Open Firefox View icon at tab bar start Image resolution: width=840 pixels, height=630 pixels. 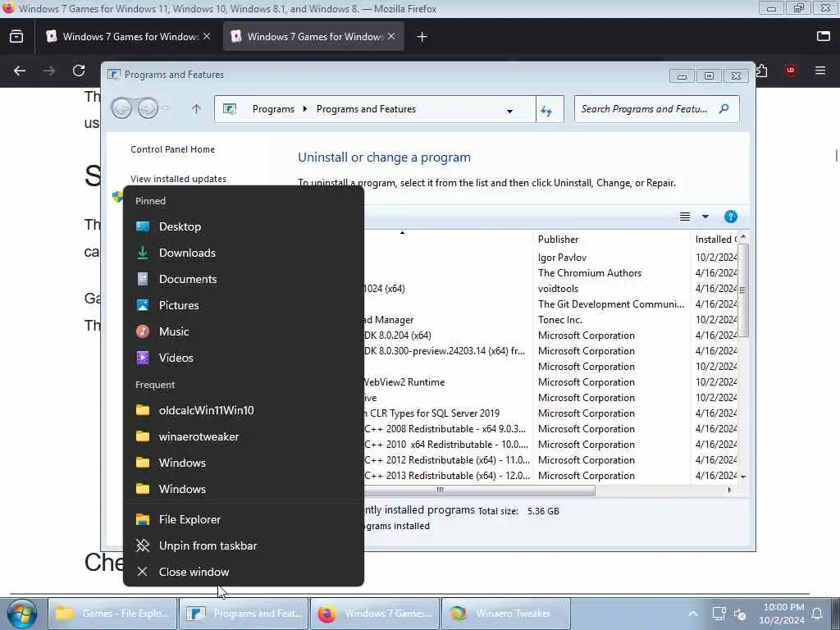click(x=16, y=36)
